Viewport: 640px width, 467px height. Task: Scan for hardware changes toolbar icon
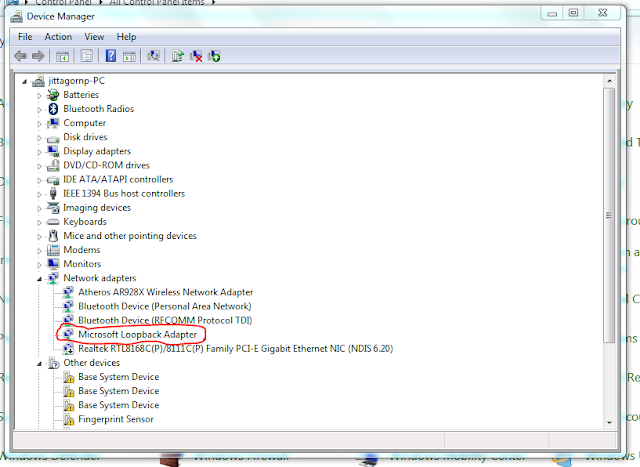click(153, 56)
